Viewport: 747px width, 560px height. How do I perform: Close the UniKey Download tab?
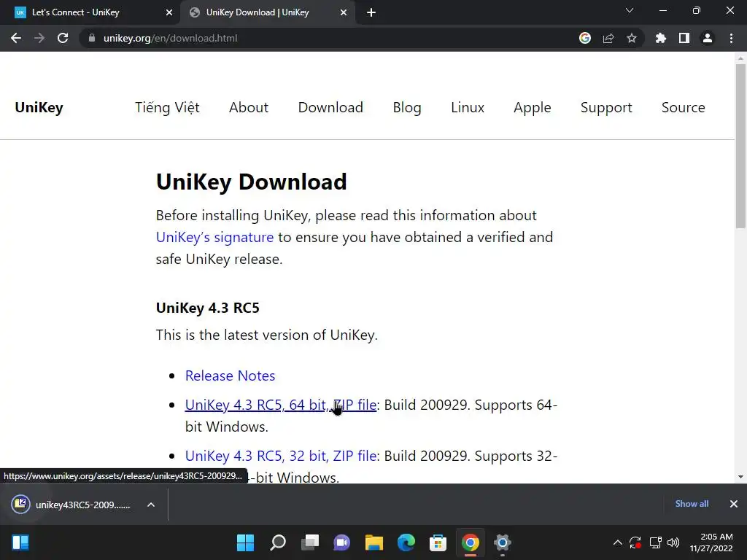click(x=343, y=12)
